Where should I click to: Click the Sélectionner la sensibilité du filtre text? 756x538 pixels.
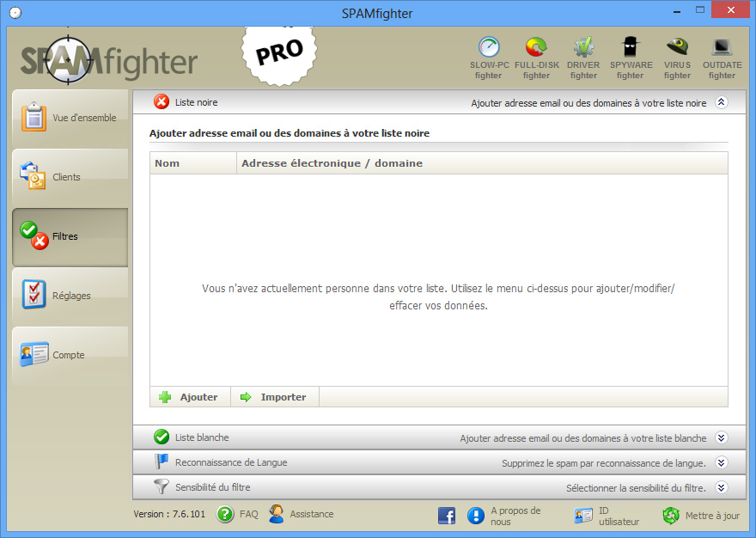[x=636, y=488]
